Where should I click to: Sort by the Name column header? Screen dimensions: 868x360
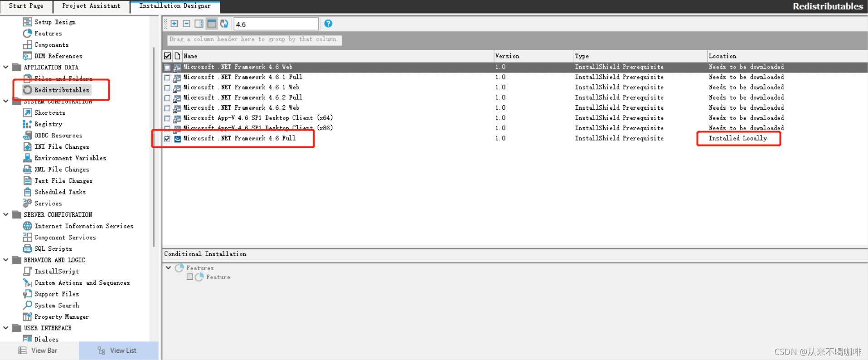click(x=338, y=56)
